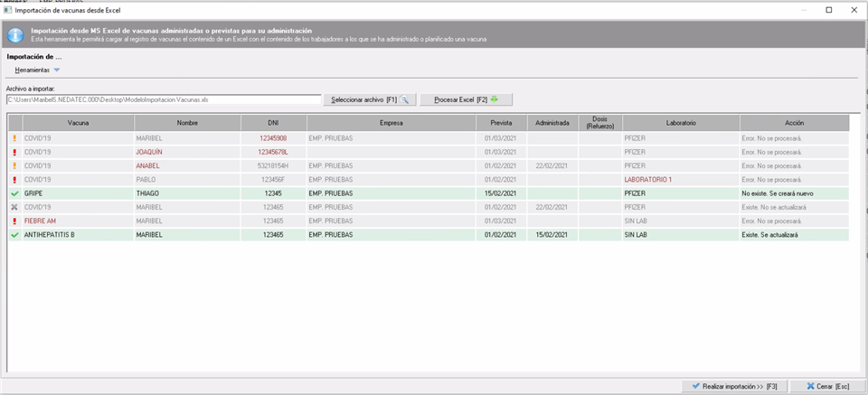Click orange warning icon on ANABEL row

14,165
